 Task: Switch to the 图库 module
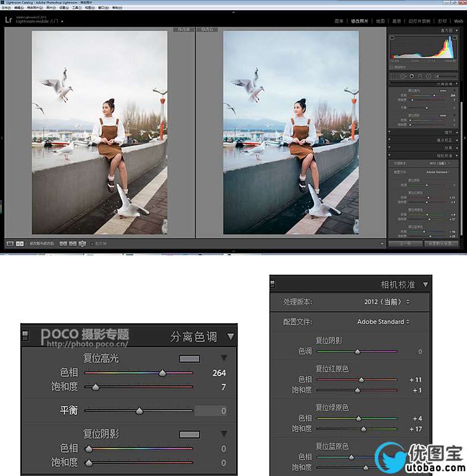point(339,21)
